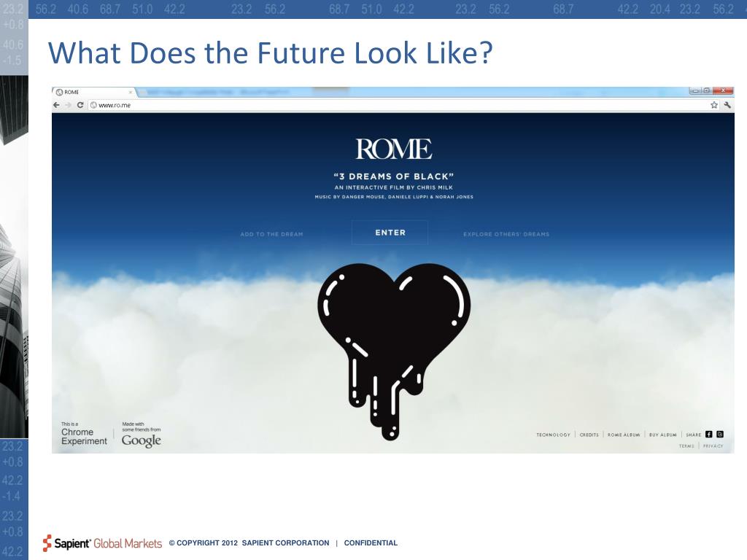Share on Facebook via footer icon
747x560 pixels.
click(x=709, y=435)
